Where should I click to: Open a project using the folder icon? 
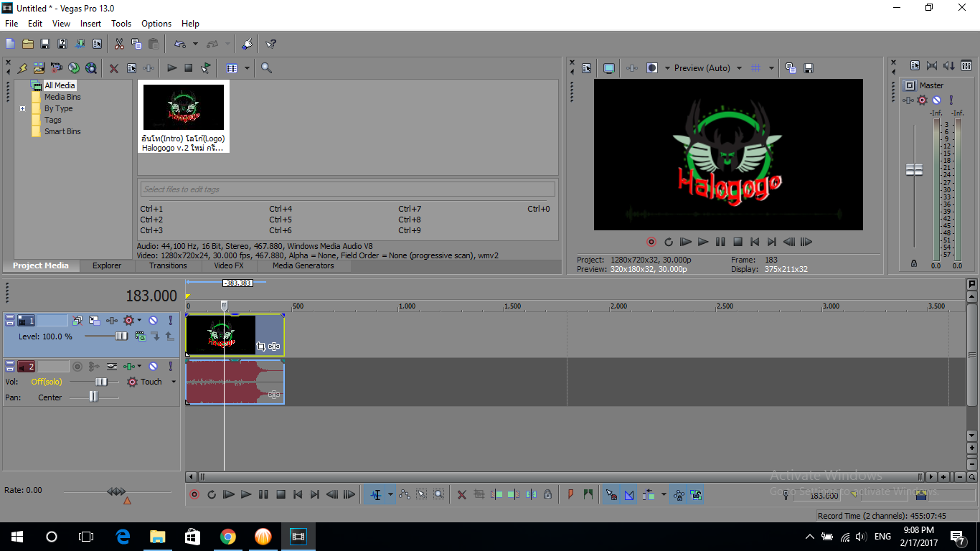[x=28, y=44]
